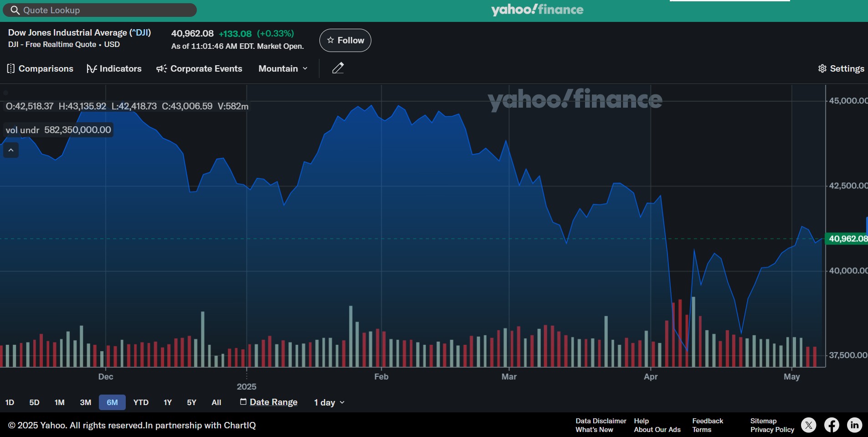Show All time range

[216, 402]
